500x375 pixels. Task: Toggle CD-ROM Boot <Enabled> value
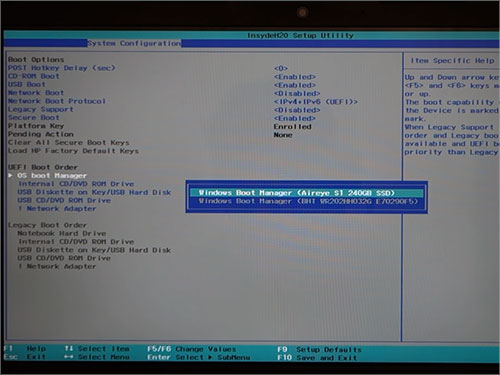(x=295, y=77)
